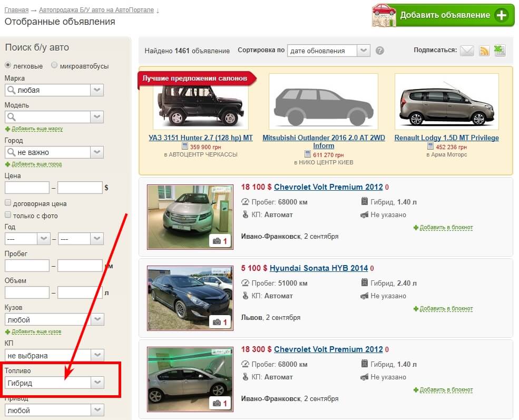Click magnifier icon in Марка field
The width and height of the screenshot is (519, 420).
click(x=11, y=90)
